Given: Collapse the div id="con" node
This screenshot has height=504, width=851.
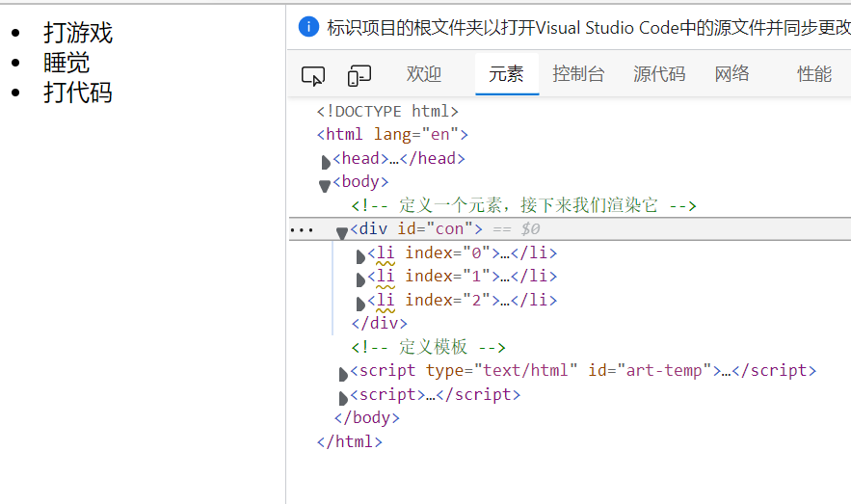Looking at the screenshot, I should [342, 233].
